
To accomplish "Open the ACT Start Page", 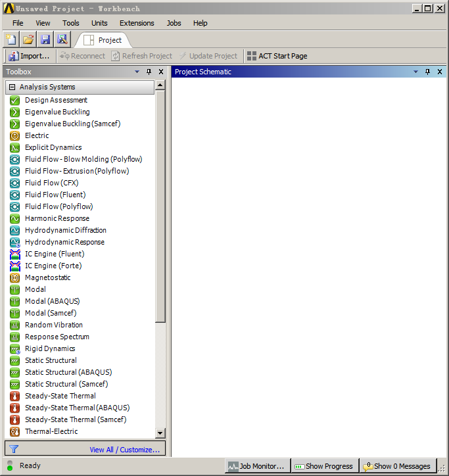I will point(277,56).
